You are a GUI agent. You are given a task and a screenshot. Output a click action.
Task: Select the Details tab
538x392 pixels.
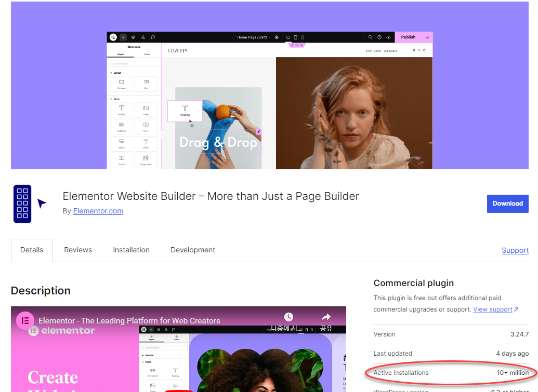click(x=32, y=250)
